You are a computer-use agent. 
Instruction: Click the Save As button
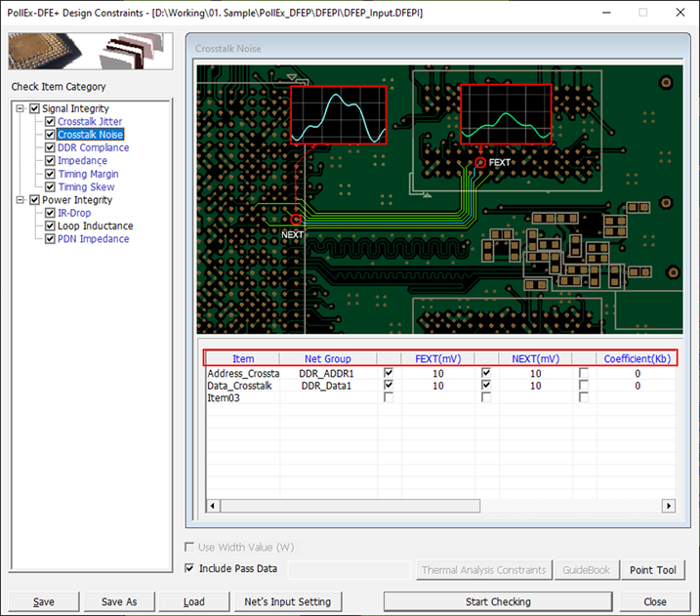click(x=119, y=601)
